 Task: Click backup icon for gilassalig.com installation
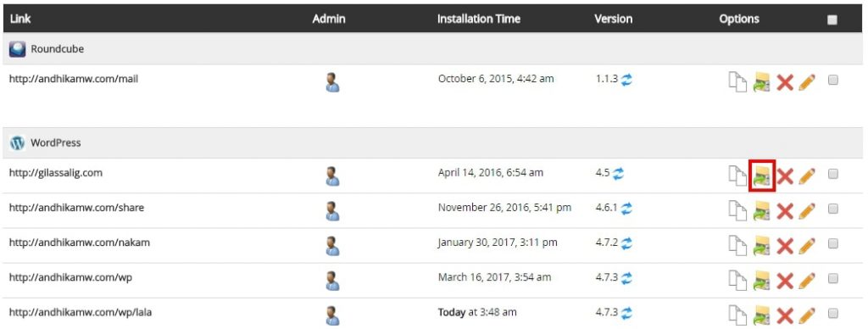coord(762,176)
